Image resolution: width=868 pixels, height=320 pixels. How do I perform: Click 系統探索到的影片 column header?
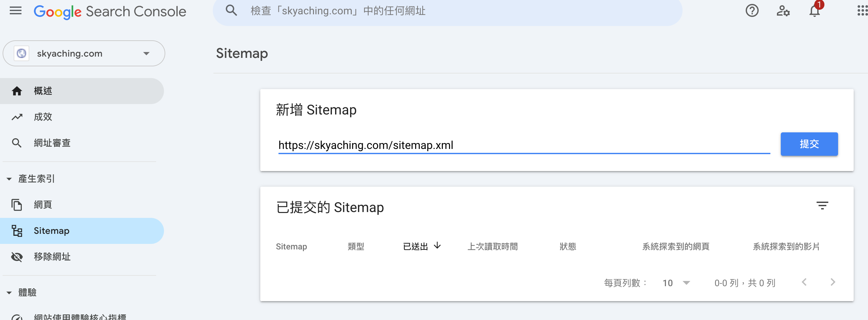click(x=786, y=247)
